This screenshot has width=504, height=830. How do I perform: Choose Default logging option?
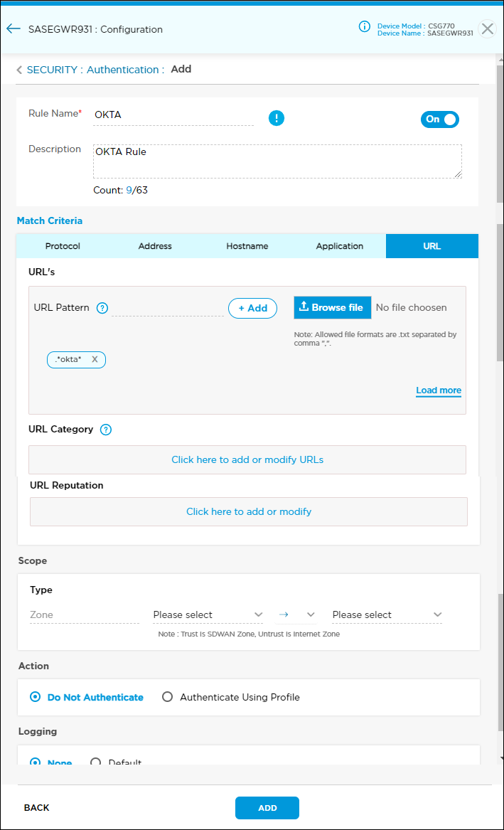click(96, 762)
